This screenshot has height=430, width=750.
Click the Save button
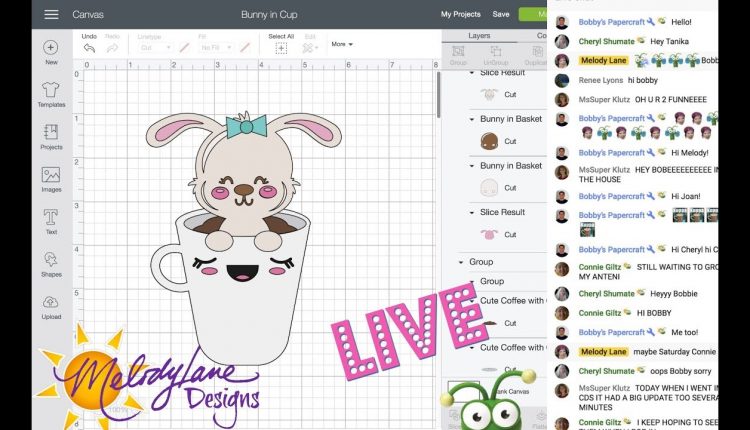pos(501,14)
